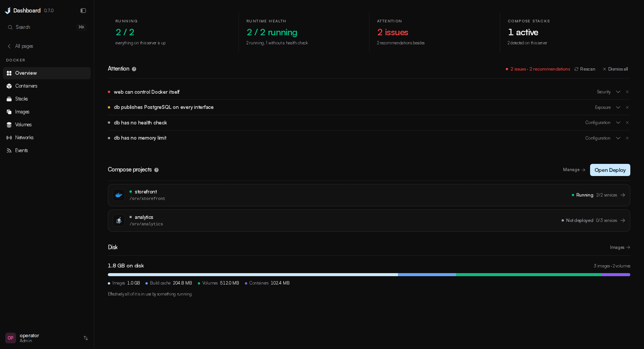Click the Manage link for Compose projects
The width and height of the screenshot is (644, 349).
click(x=574, y=170)
